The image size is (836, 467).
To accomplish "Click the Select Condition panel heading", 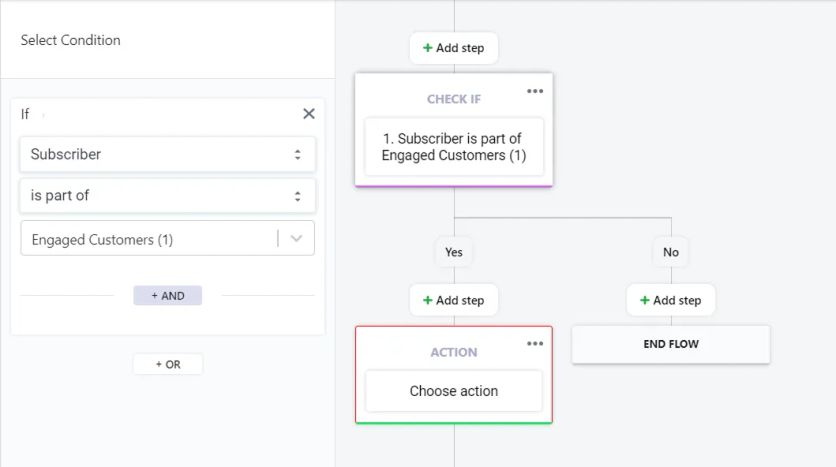I will click(70, 40).
